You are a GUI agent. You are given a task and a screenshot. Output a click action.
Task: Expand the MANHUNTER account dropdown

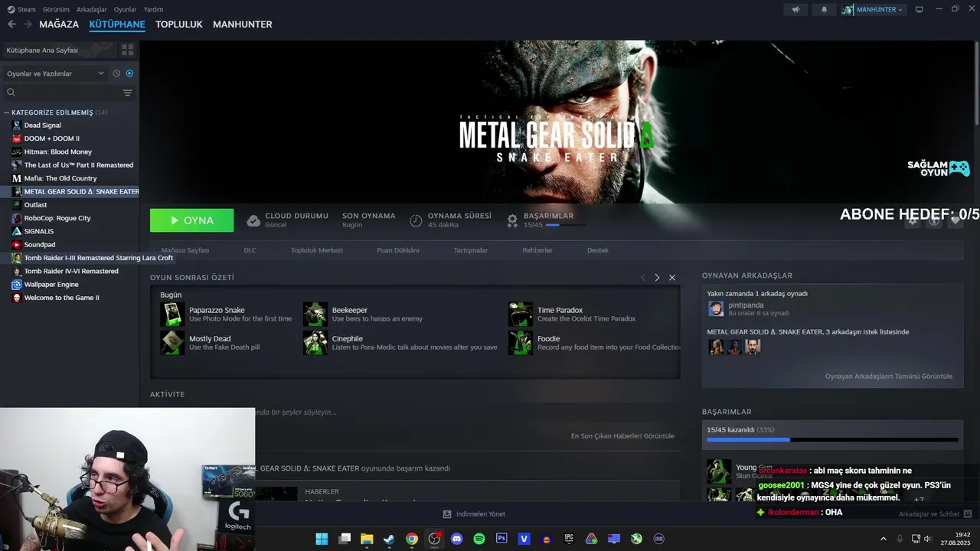(x=873, y=9)
